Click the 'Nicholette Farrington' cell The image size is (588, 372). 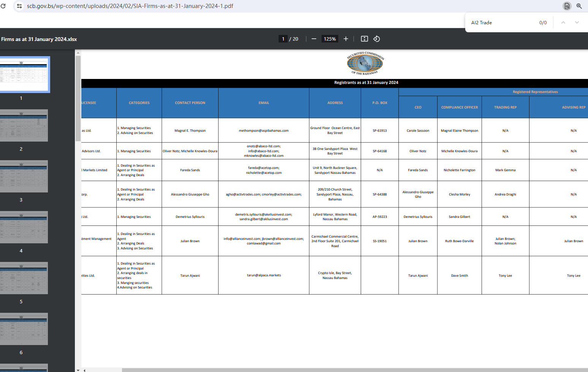460,170
